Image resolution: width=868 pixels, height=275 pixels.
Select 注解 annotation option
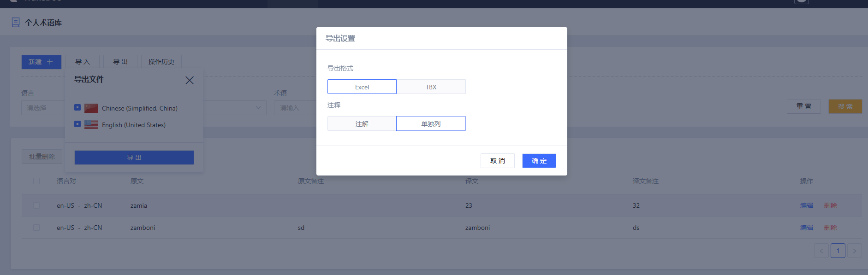pos(362,123)
